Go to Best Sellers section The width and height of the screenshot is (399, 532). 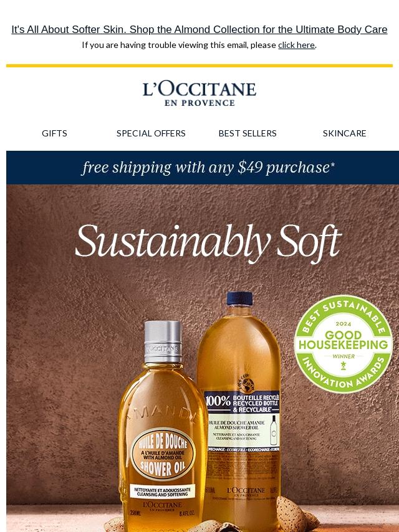(248, 133)
